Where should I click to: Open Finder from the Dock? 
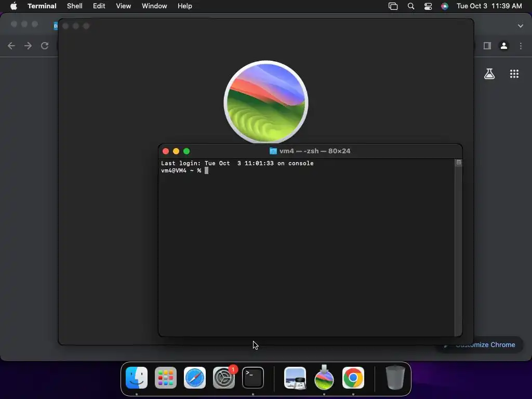pyautogui.click(x=137, y=378)
